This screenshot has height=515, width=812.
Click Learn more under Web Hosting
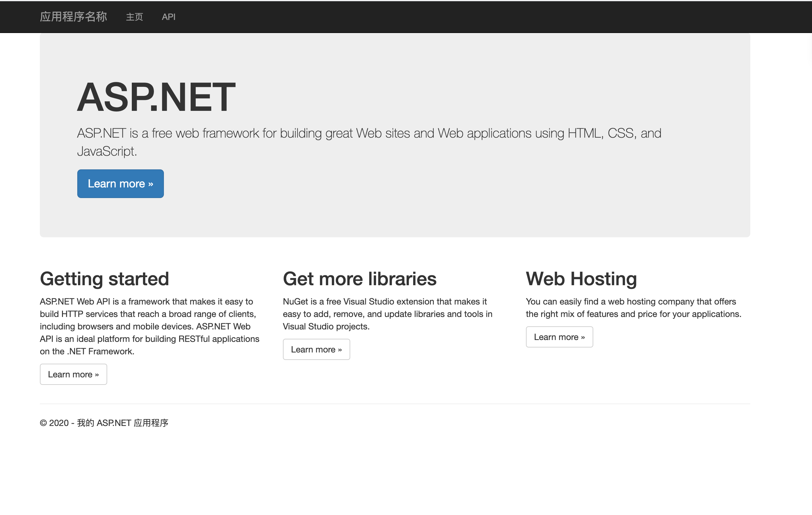[x=559, y=337]
